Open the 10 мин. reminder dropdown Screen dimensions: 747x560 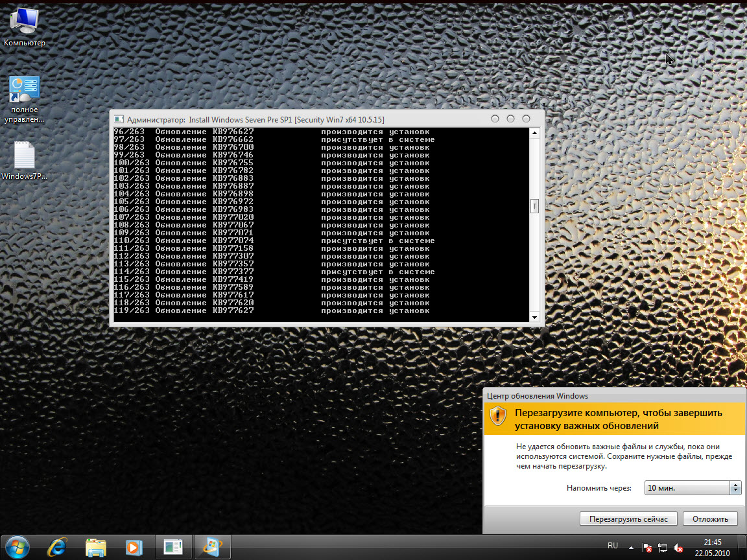(693, 488)
